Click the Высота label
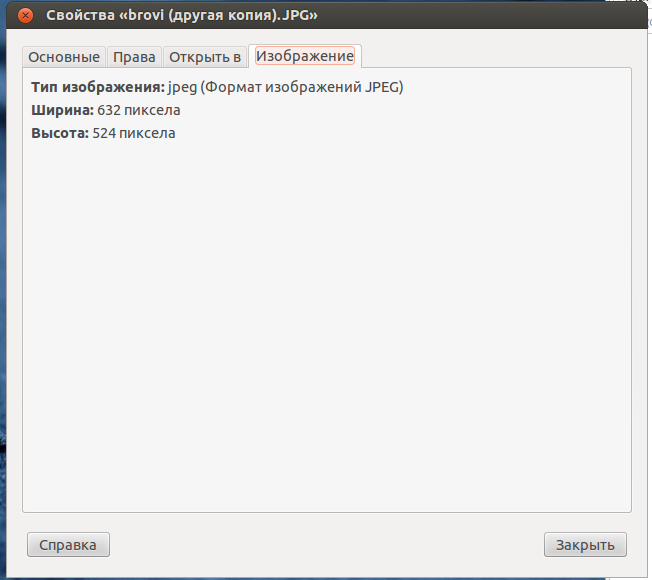Viewport: 652px width, 580px height. [60, 133]
